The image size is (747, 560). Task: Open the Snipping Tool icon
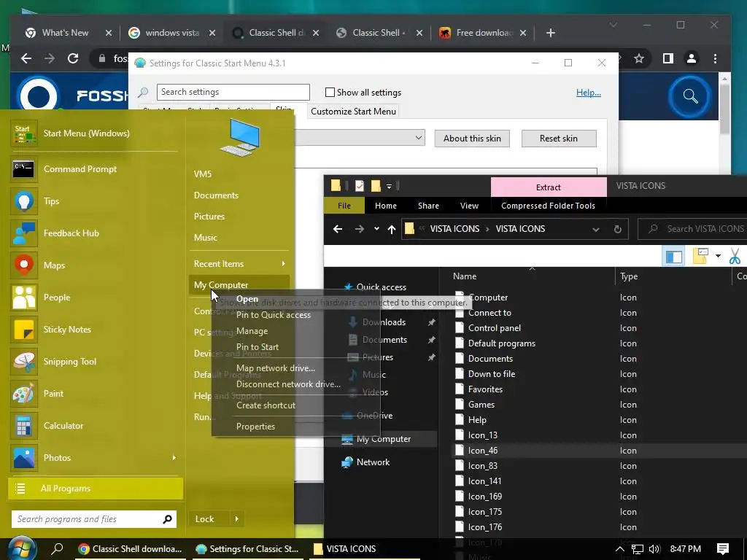tap(23, 362)
